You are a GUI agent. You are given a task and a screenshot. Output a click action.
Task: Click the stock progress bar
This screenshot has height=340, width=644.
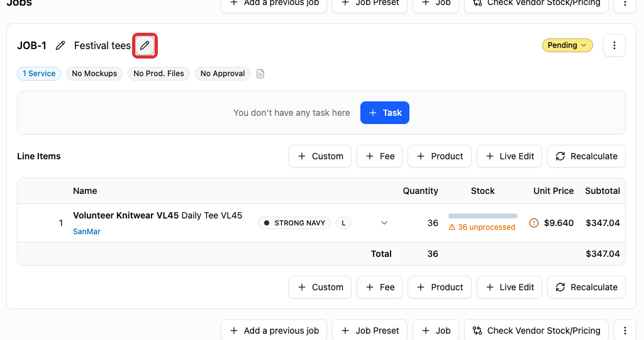point(482,216)
